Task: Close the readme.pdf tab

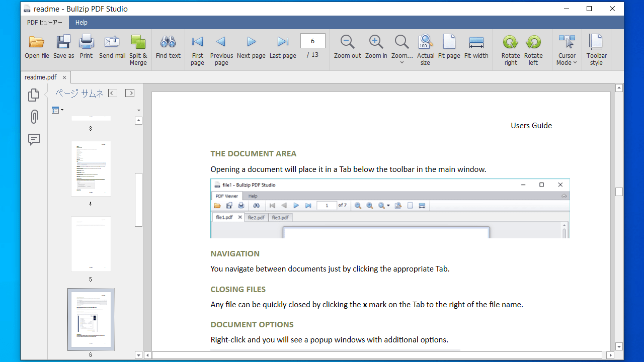Action: coord(64,77)
